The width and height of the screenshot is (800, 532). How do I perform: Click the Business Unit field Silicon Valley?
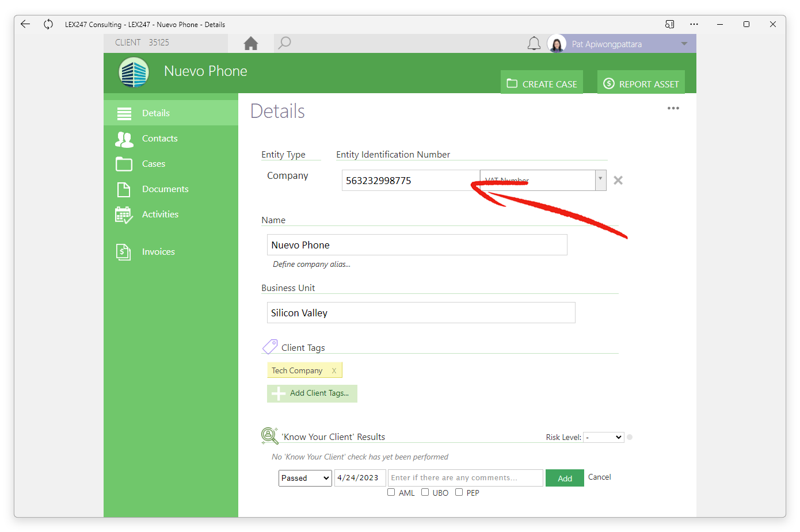421,312
